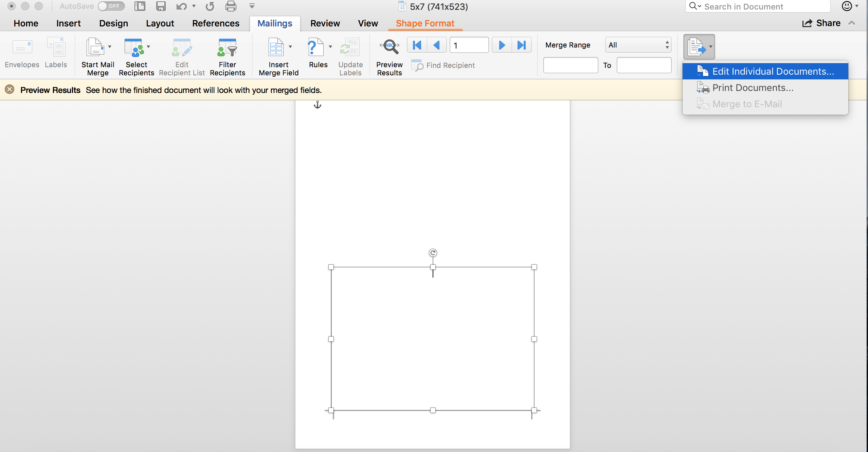Dismiss the Preview Results info bar
The width and height of the screenshot is (868, 452).
[x=10, y=90]
